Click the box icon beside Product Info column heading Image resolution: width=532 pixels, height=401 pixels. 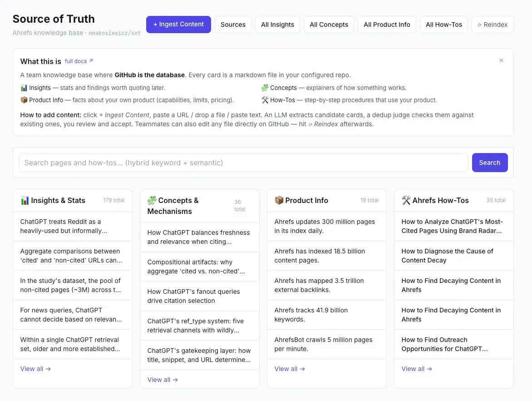(x=279, y=200)
